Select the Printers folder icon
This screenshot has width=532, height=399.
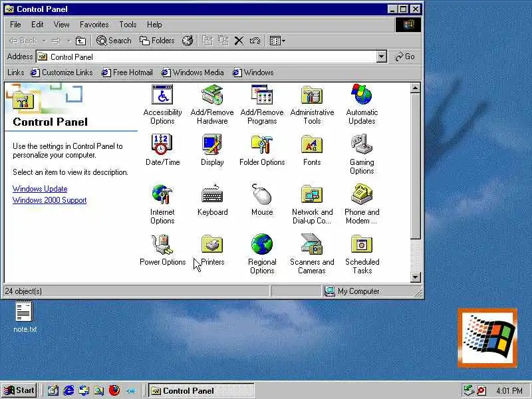click(x=212, y=244)
